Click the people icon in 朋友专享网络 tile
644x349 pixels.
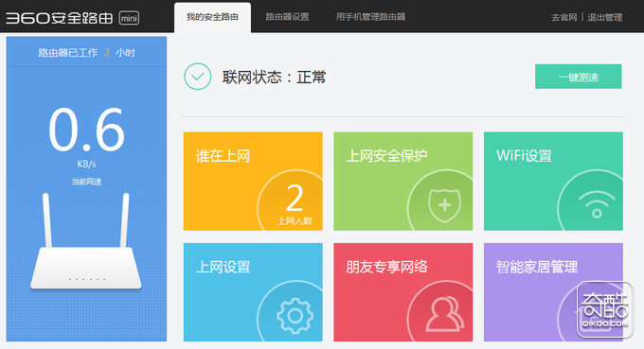pos(445,314)
